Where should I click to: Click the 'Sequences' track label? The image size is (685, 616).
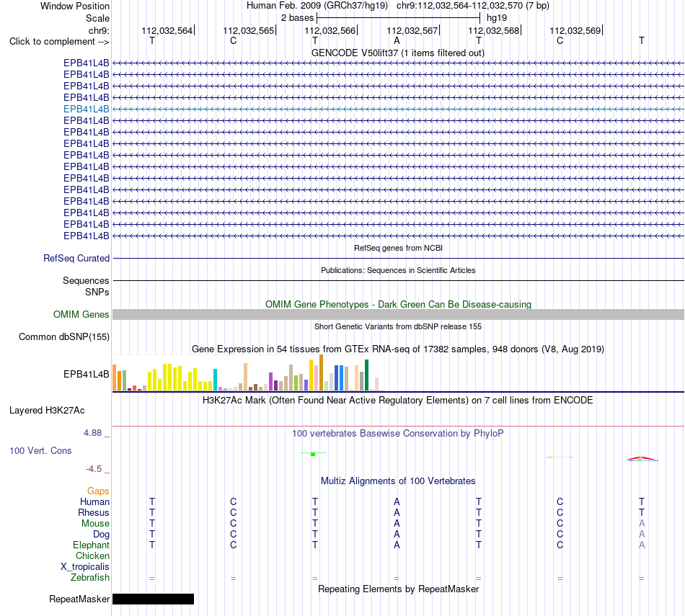86,281
